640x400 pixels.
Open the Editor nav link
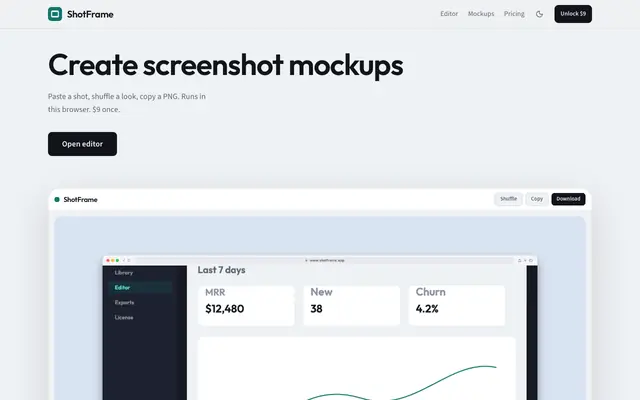coord(449,14)
